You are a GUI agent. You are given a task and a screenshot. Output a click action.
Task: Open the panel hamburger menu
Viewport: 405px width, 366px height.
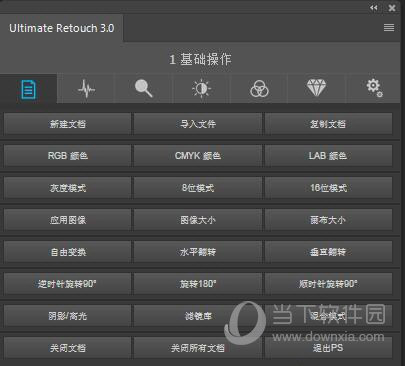tap(389, 27)
